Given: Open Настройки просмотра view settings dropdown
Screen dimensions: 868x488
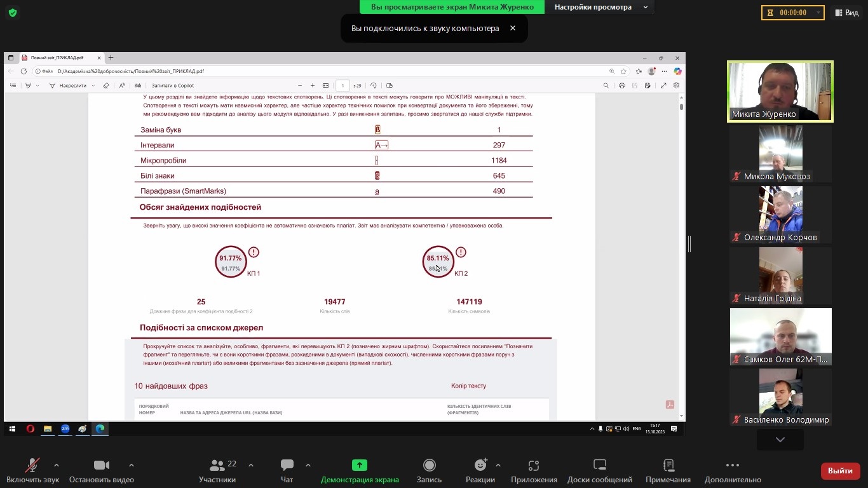Looking at the screenshot, I should (600, 7).
